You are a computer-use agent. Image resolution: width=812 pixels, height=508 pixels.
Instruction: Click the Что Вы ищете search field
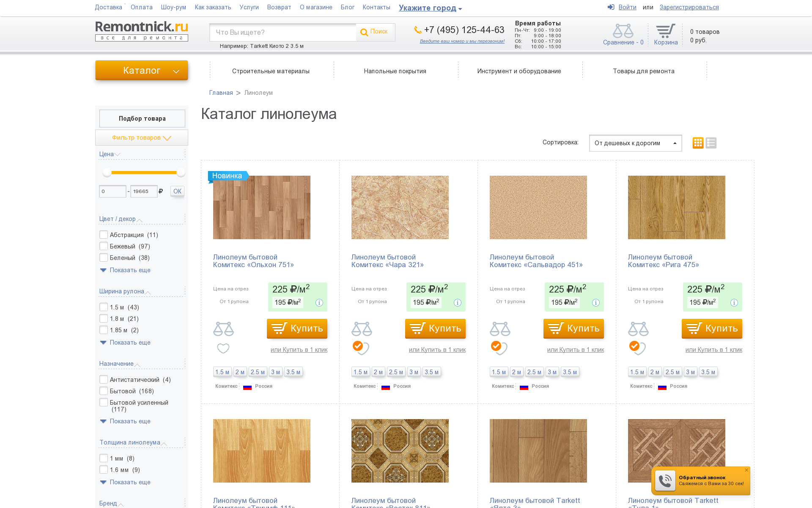point(283,32)
